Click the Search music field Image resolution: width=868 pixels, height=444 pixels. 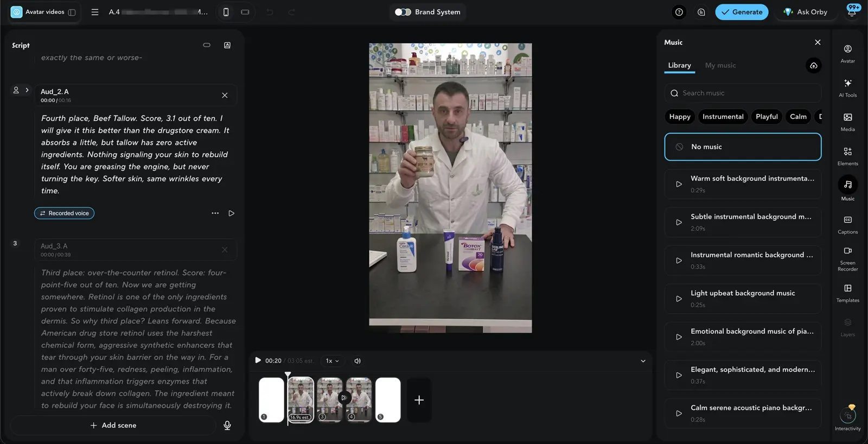point(743,93)
